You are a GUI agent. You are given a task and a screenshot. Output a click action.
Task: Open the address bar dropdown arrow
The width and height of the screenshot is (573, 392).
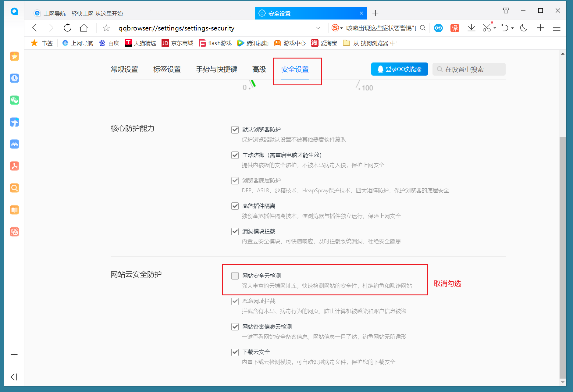click(x=318, y=28)
